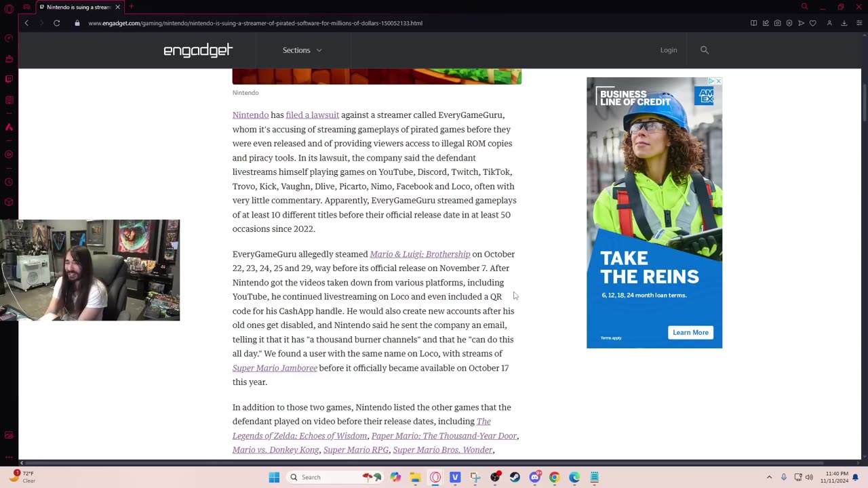The width and height of the screenshot is (868, 488).
Task: Close the Nintendo is suing tab
Action: click(117, 7)
